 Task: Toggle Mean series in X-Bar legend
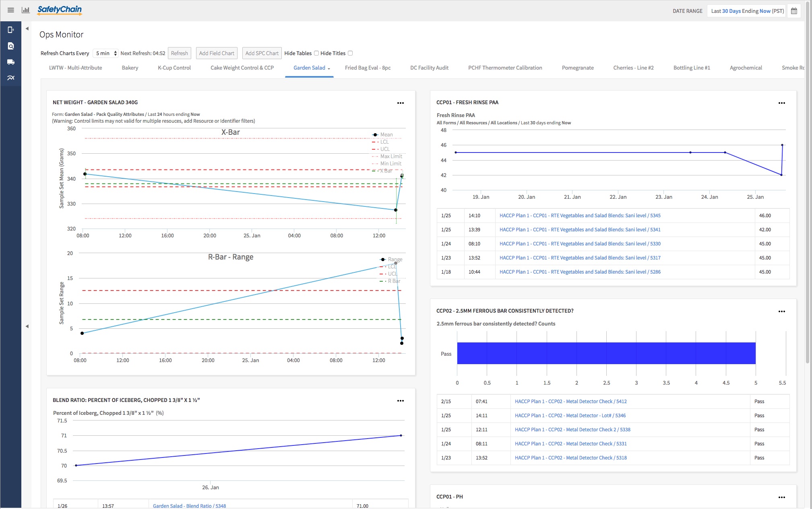pyautogui.click(x=386, y=135)
